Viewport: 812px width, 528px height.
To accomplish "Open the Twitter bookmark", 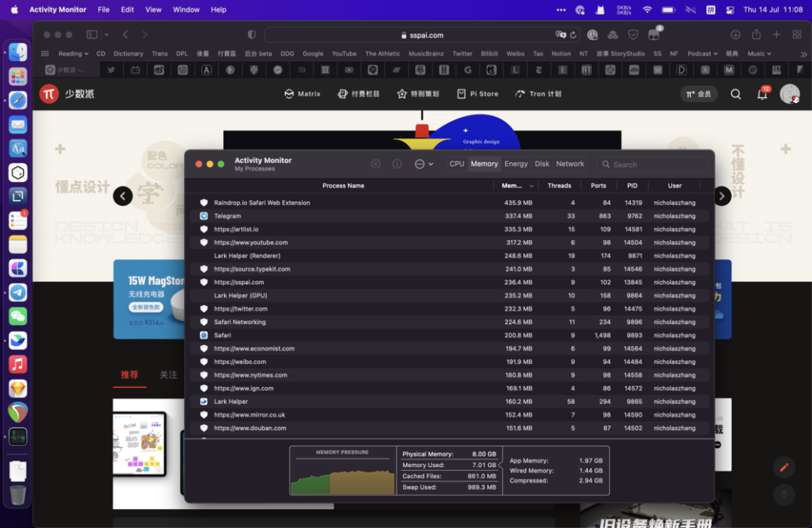I will (x=462, y=53).
